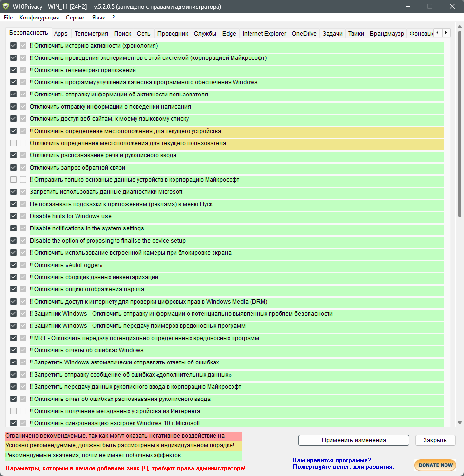Open the Сервис menu

76,18
